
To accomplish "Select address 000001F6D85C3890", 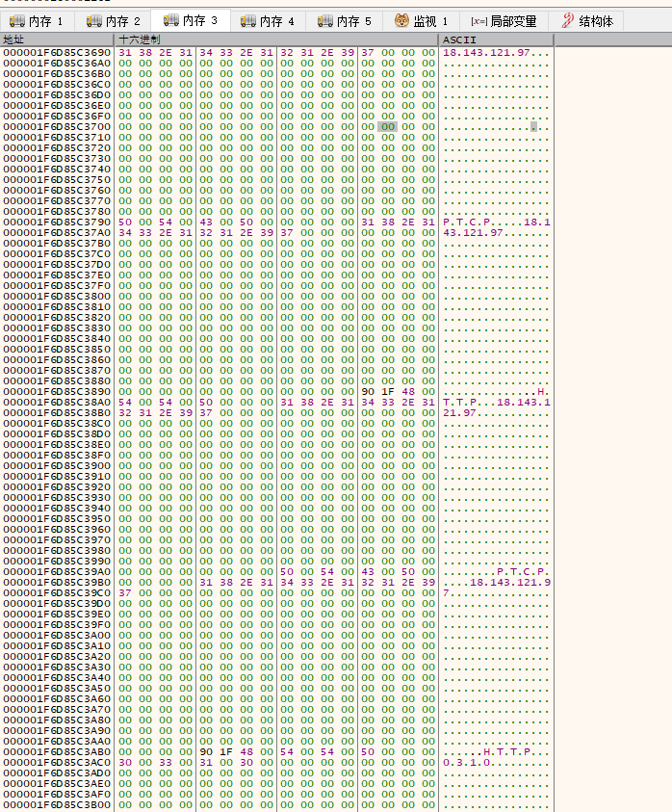I will point(57,391).
